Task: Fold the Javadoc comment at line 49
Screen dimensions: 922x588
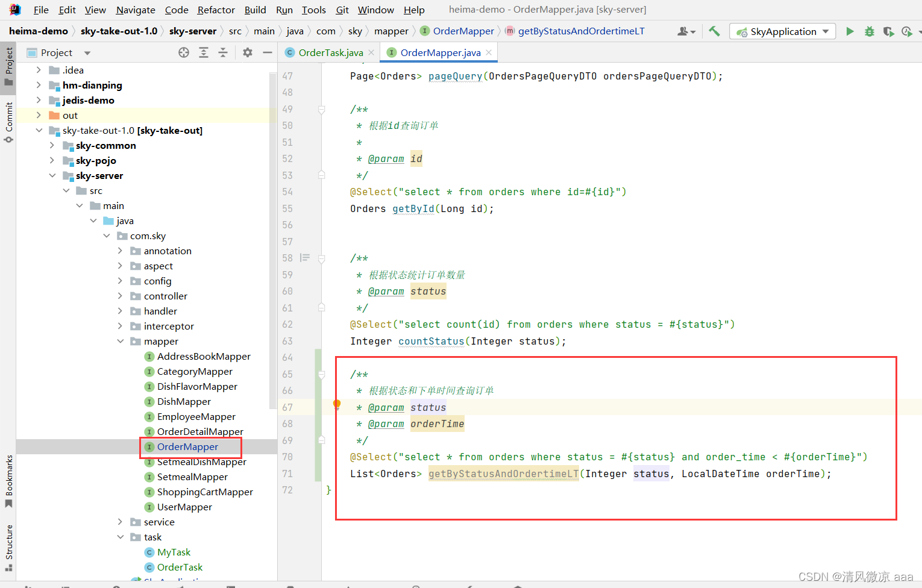Action: (x=322, y=110)
